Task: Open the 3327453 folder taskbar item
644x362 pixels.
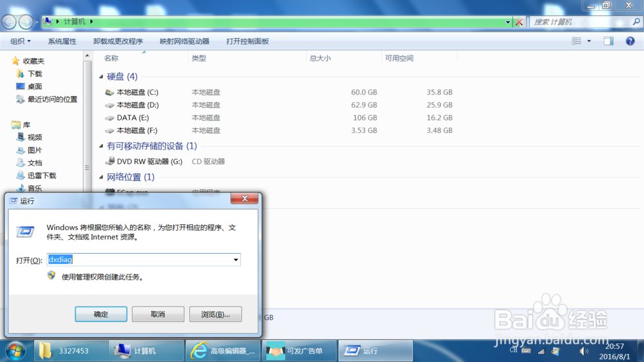Action: click(x=71, y=351)
